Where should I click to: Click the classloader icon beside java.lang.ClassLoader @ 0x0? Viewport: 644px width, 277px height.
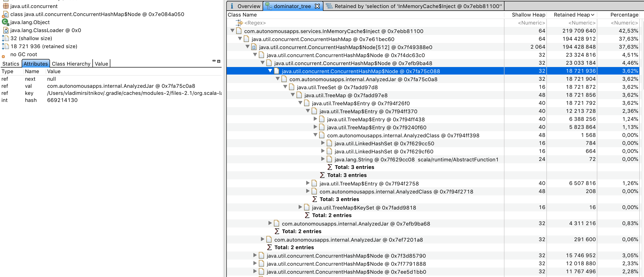(x=5, y=30)
